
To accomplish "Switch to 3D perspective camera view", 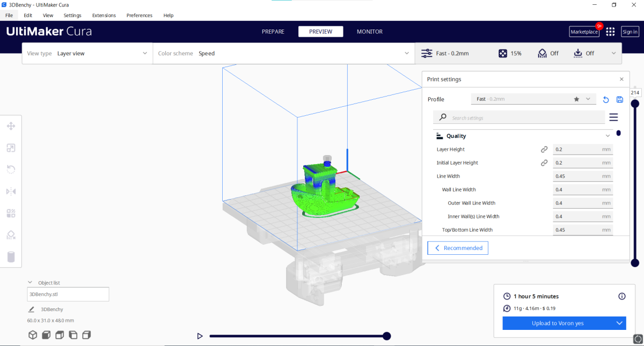I will pyautogui.click(x=33, y=335).
